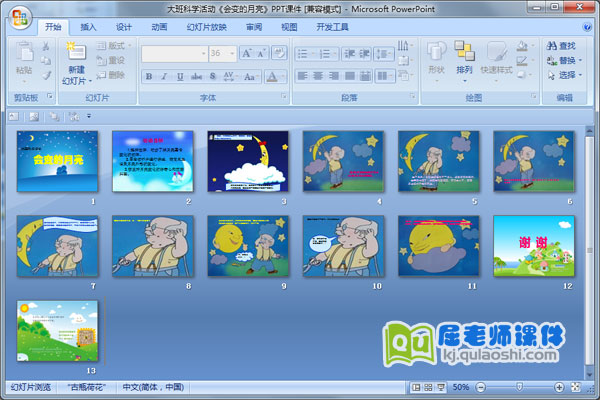
Task: Click the Delete slide button
Action: click(x=111, y=75)
